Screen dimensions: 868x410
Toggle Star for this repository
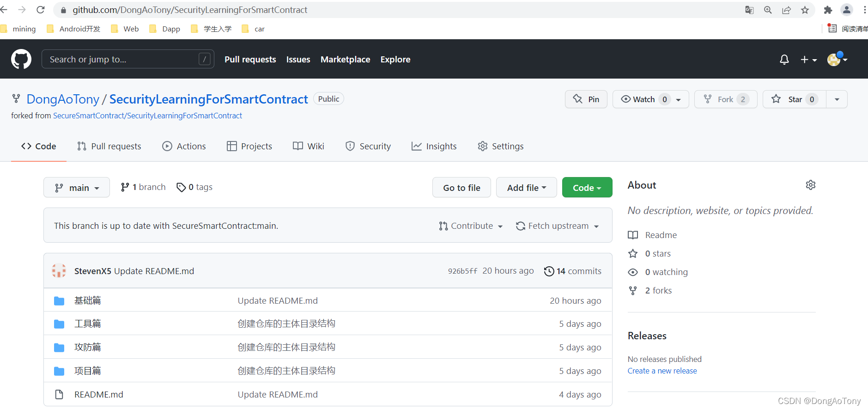point(794,99)
